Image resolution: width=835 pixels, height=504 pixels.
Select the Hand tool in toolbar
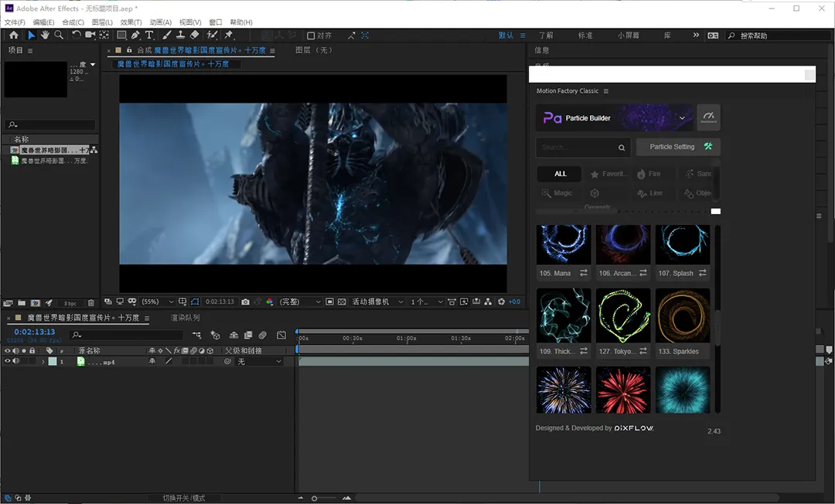coord(45,36)
